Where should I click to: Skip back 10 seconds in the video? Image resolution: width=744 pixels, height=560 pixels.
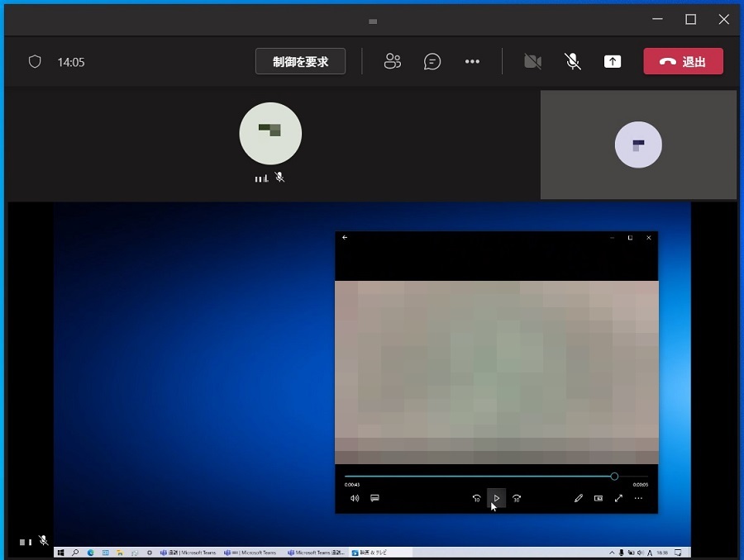tap(476, 498)
